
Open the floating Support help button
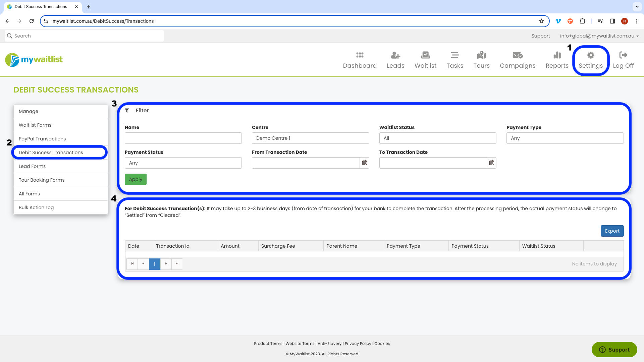pyautogui.click(x=614, y=350)
